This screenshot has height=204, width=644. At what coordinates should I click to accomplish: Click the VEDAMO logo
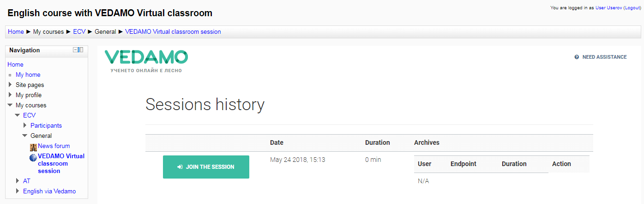(146, 61)
